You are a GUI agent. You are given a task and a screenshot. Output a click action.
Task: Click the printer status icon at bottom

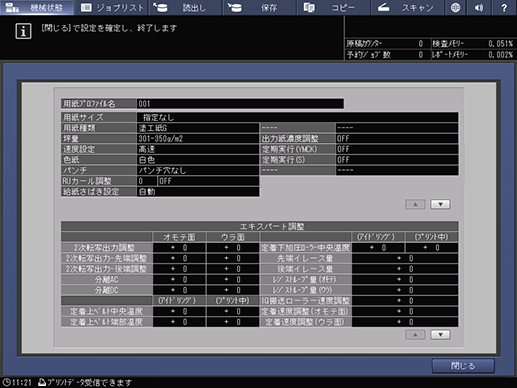coord(42,382)
